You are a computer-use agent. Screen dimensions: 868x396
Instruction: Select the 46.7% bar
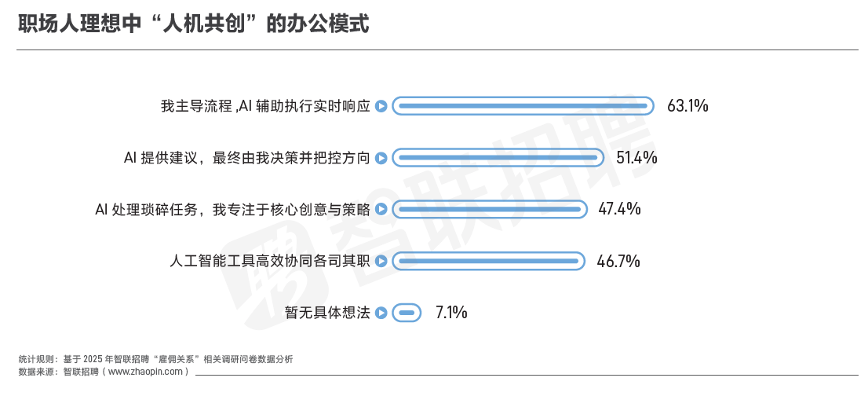tap(488, 261)
